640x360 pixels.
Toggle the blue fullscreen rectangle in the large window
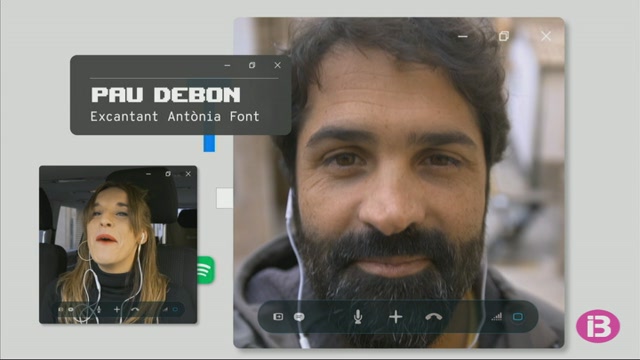(518, 317)
